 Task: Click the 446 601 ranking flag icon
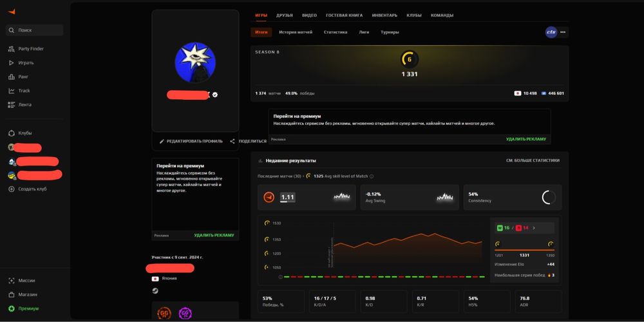click(544, 93)
